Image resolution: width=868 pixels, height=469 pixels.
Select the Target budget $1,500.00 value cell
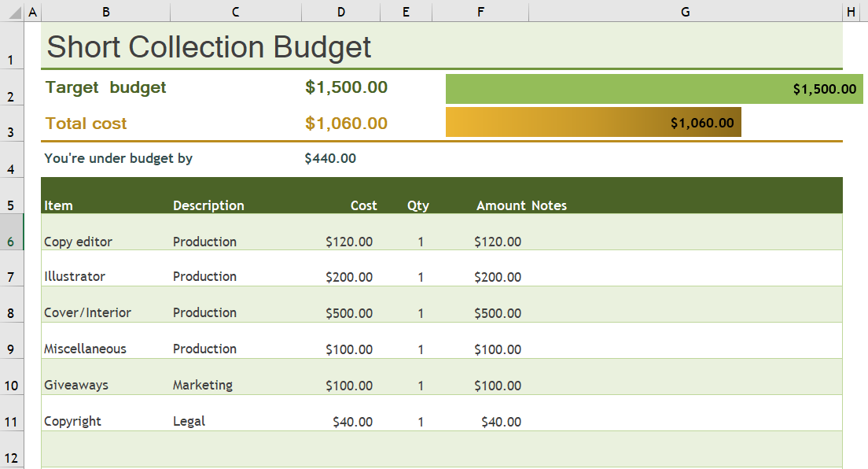(346, 87)
